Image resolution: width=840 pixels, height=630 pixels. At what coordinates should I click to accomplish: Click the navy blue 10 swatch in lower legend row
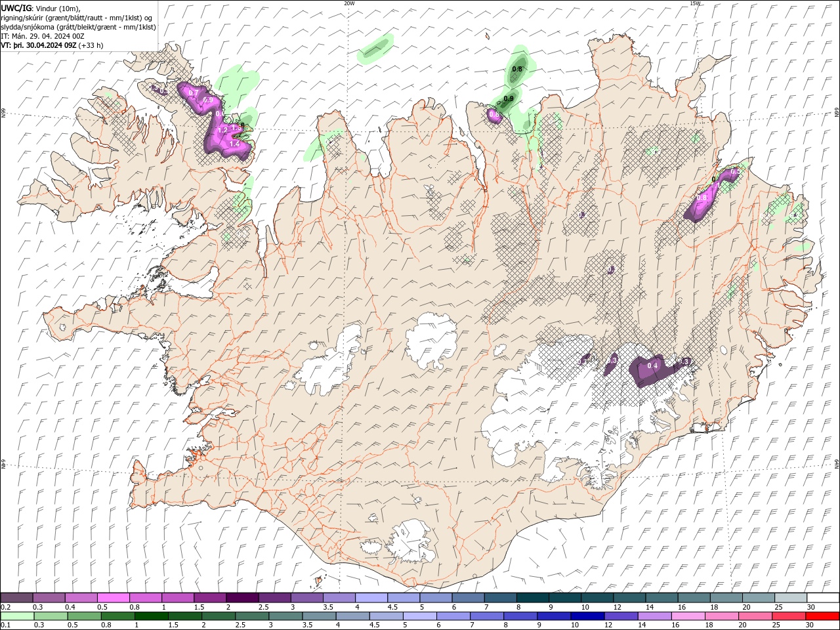click(x=587, y=616)
